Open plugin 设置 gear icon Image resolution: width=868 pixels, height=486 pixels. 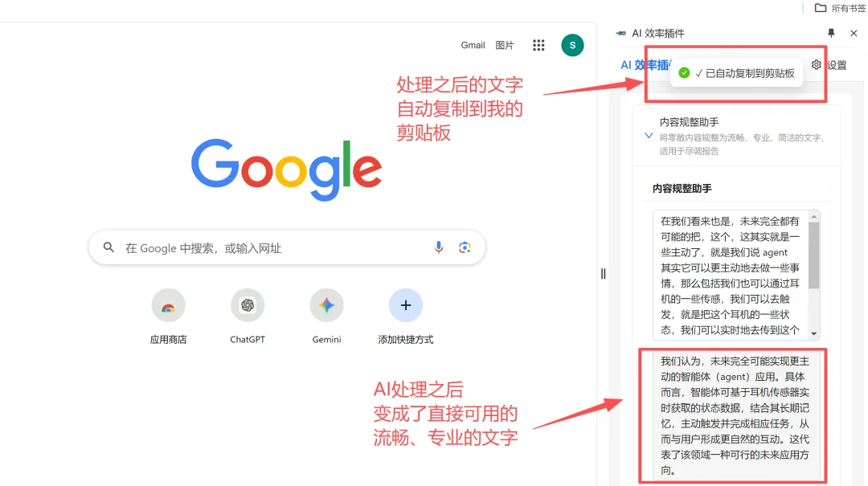click(x=816, y=65)
